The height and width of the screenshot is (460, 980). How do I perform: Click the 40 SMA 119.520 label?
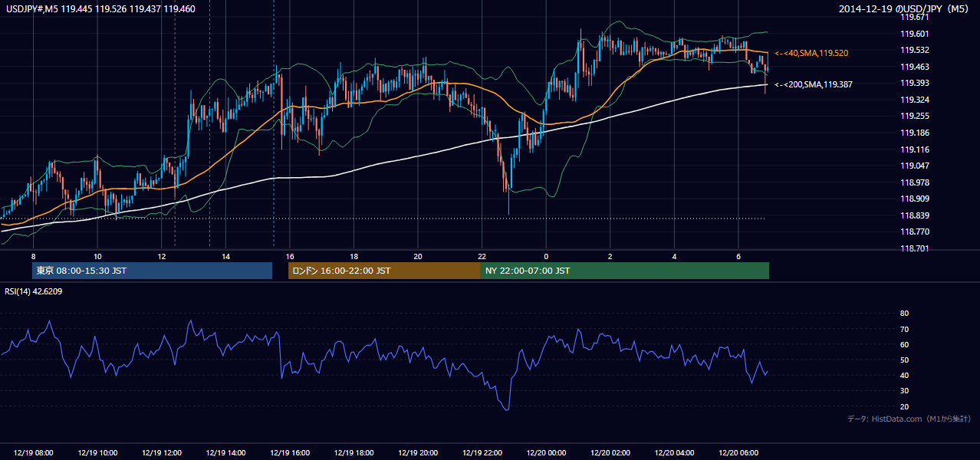click(811, 53)
